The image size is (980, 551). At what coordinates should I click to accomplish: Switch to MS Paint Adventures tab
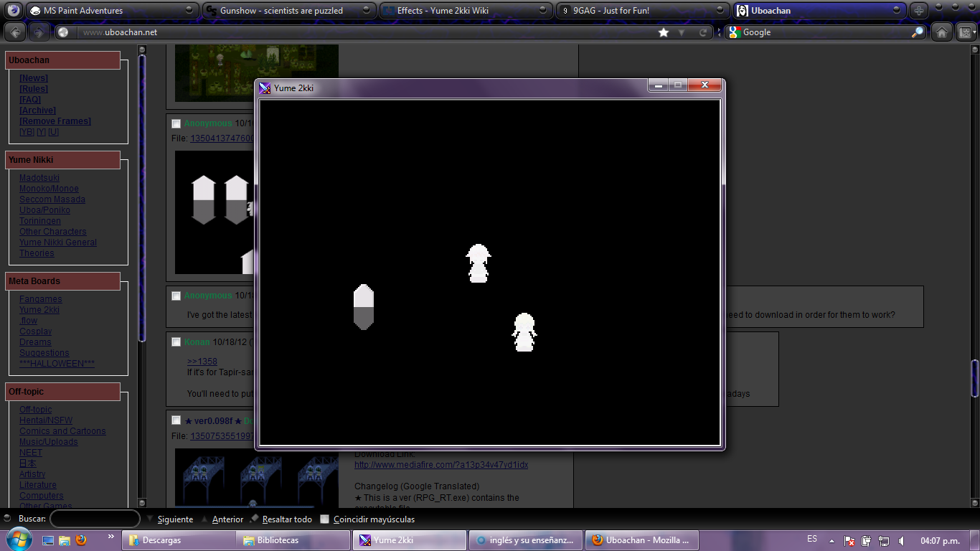click(113, 11)
